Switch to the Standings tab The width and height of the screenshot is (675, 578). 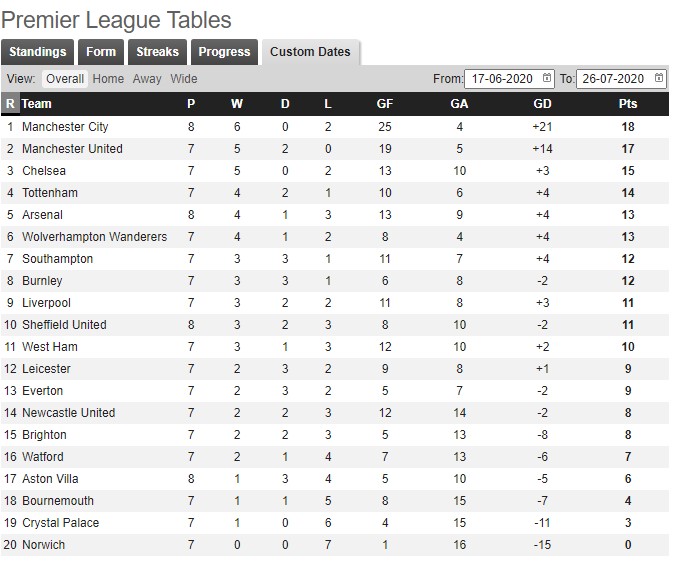pos(37,52)
